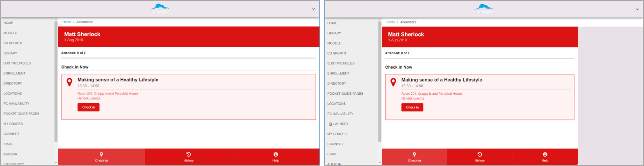Open ENROLLMENT in left window sidebar
Viewport: 644px width, 166px height.
(x=15, y=73)
